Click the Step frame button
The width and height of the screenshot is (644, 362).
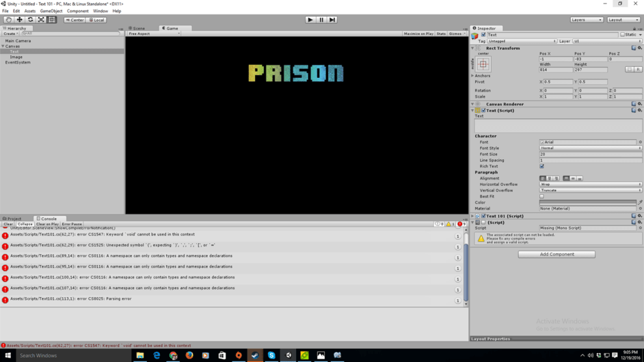332,20
